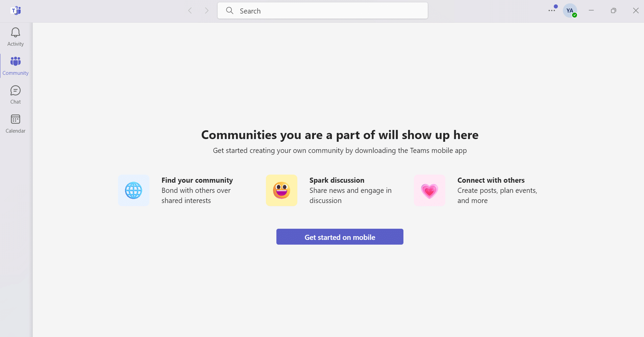Click the globe Find your community image
Viewport: 644px width, 337px height.
click(134, 190)
